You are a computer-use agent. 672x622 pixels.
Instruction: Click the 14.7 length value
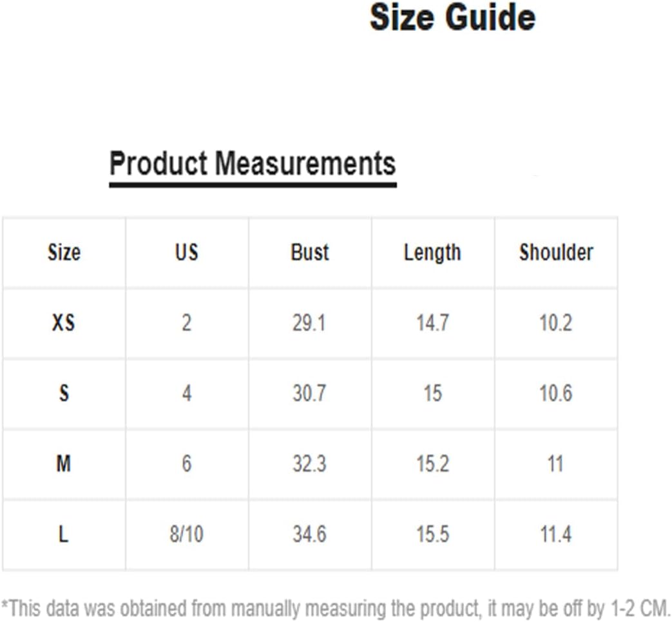[x=433, y=323]
